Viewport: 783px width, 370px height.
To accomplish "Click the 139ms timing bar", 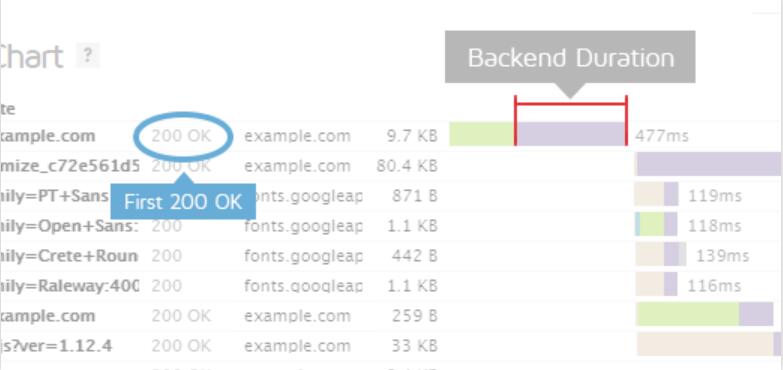I will point(661,254).
